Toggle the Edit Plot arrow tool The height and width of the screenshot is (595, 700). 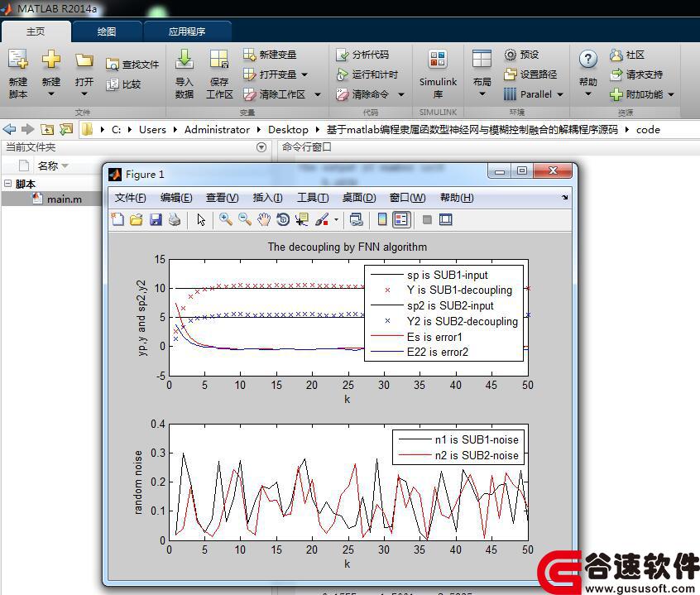click(201, 219)
